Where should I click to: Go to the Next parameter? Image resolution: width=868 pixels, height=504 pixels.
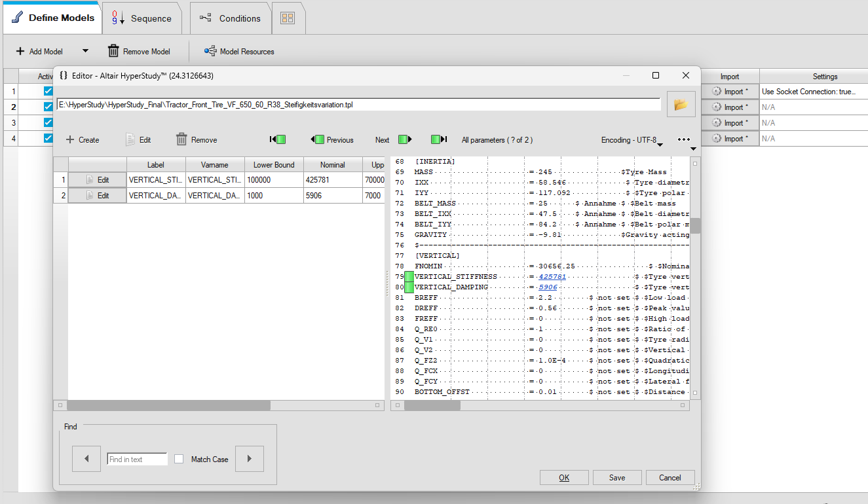393,139
